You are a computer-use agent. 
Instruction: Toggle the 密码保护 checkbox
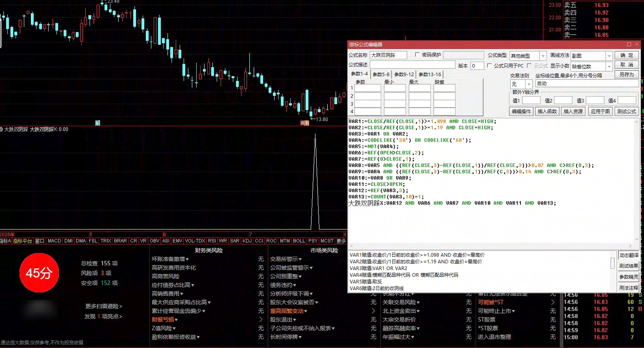tap(417, 55)
